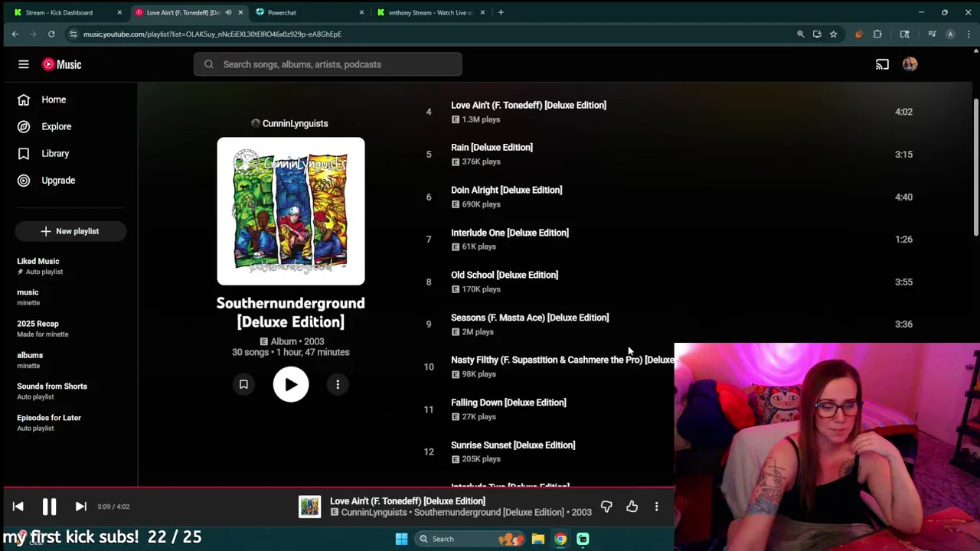Play track Nasty Filthy
Image resolution: width=980 pixels, height=551 pixels.
(x=563, y=360)
